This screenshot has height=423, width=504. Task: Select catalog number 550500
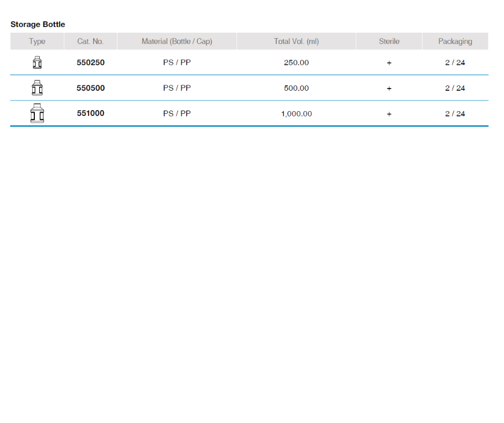pos(91,88)
